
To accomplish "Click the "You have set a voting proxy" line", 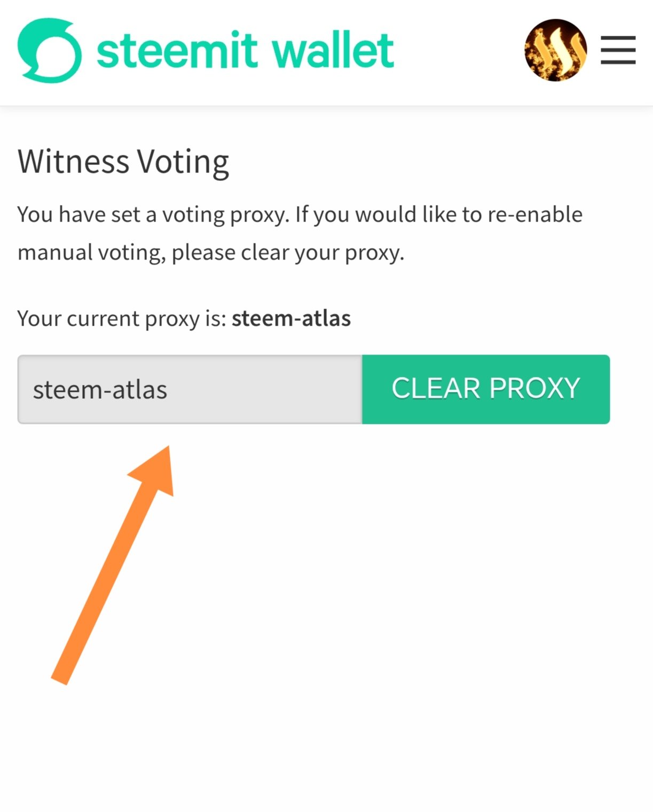I will [x=153, y=215].
